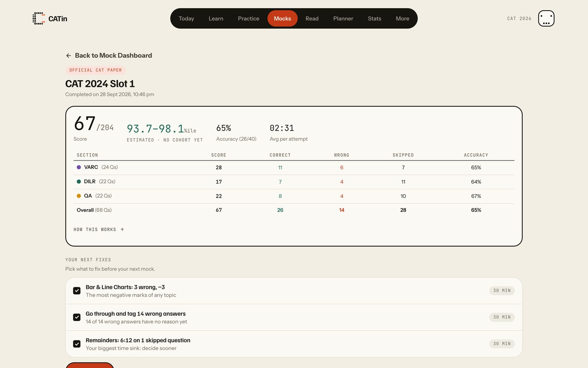This screenshot has width=588, height=368.
Task: Click 30 MIN badge for Bar & Line Charts
Action: 502,291
